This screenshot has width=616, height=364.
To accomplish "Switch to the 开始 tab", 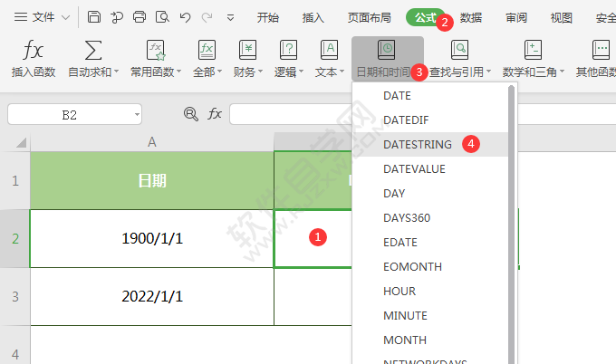I will point(268,18).
